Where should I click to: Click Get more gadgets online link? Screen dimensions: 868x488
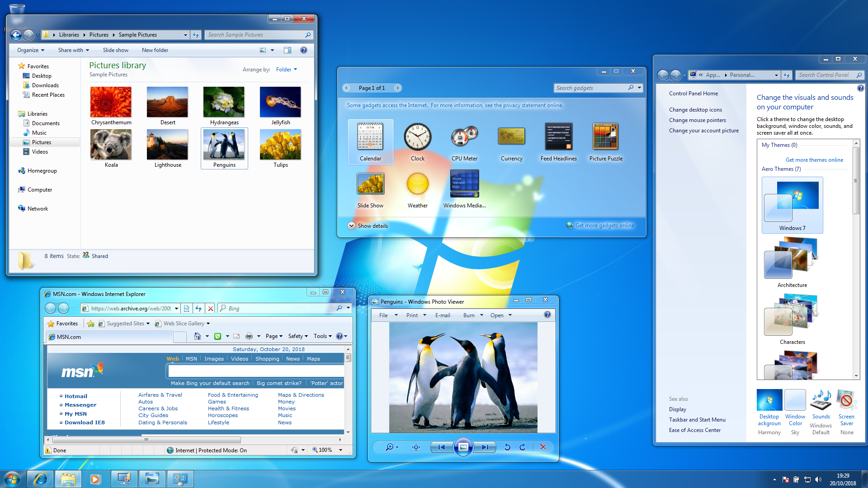pyautogui.click(x=604, y=225)
